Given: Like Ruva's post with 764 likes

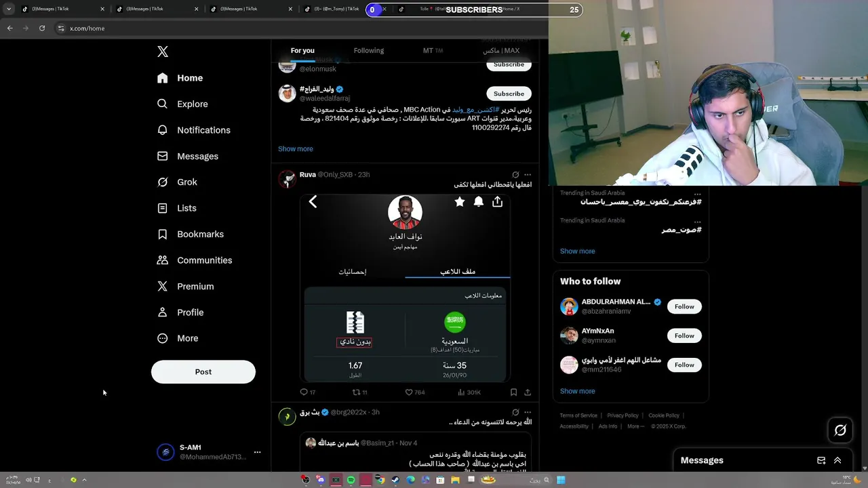Looking at the screenshot, I should point(415,392).
